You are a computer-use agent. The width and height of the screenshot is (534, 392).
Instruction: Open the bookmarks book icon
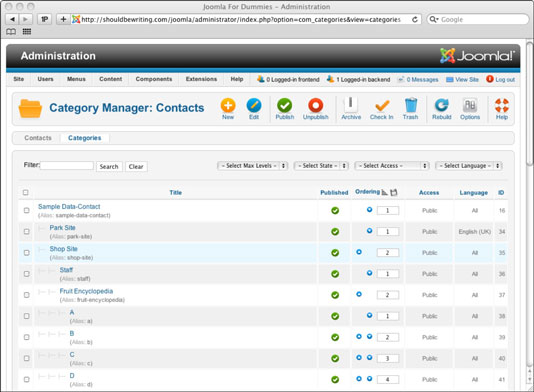(11, 32)
